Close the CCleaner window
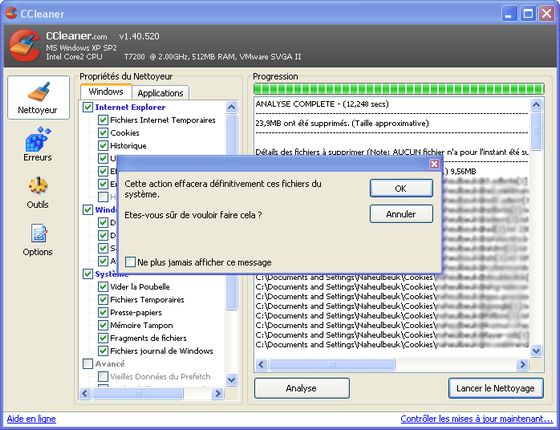Viewport: 560px width, 430px height. click(x=547, y=14)
